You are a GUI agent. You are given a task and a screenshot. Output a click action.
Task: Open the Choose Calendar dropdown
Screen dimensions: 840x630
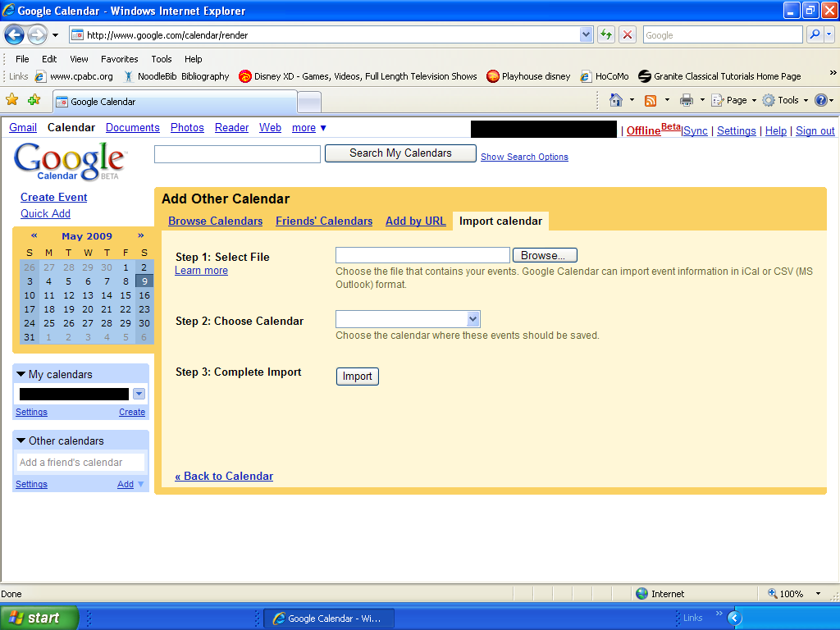409,319
